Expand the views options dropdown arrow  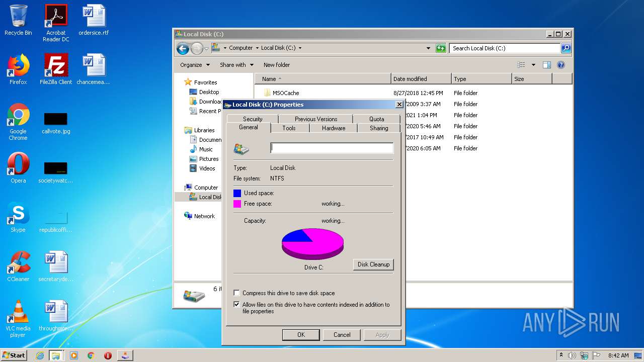(533, 65)
